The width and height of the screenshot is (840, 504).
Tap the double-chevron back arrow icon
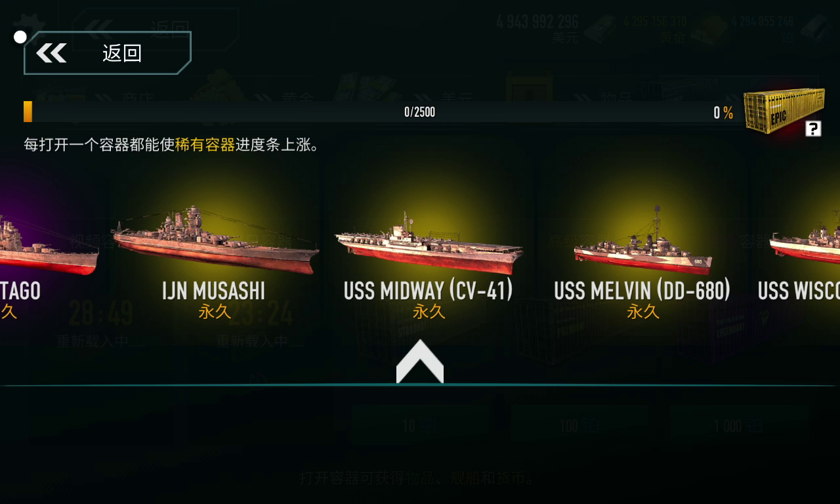click(x=51, y=52)
